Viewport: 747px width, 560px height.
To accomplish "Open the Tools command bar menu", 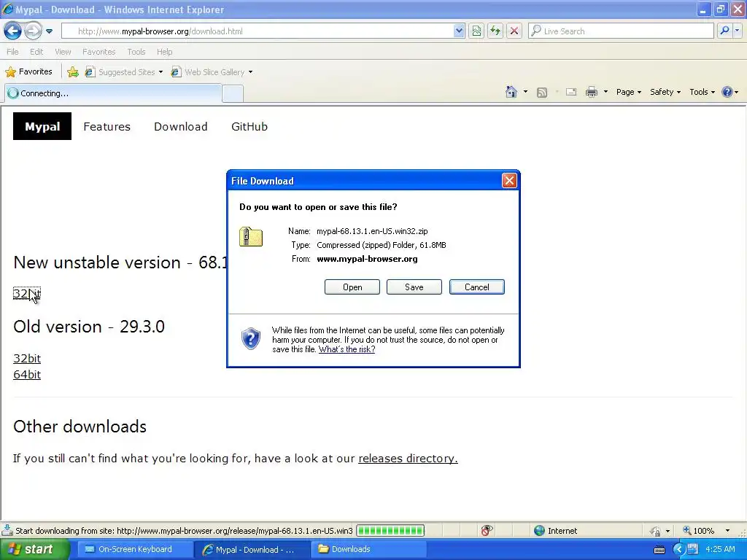I will click(x=702, y=92).
